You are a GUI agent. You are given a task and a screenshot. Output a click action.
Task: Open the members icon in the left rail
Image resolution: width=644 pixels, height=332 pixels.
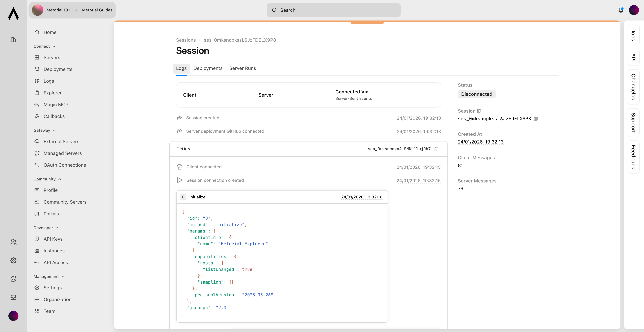[x=13, y=242]
